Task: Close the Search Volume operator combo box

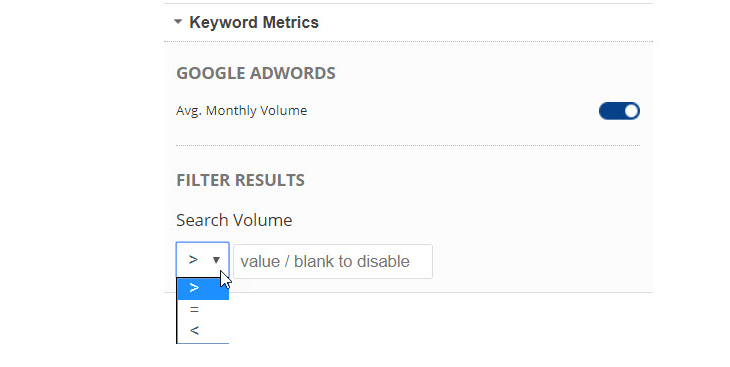Action: click(x=203, y=260)
